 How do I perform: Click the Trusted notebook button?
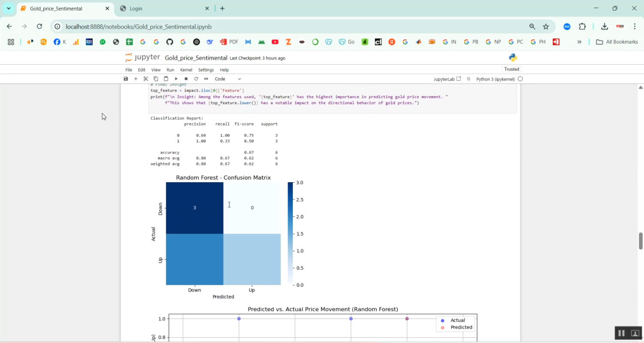coord(511,69)
